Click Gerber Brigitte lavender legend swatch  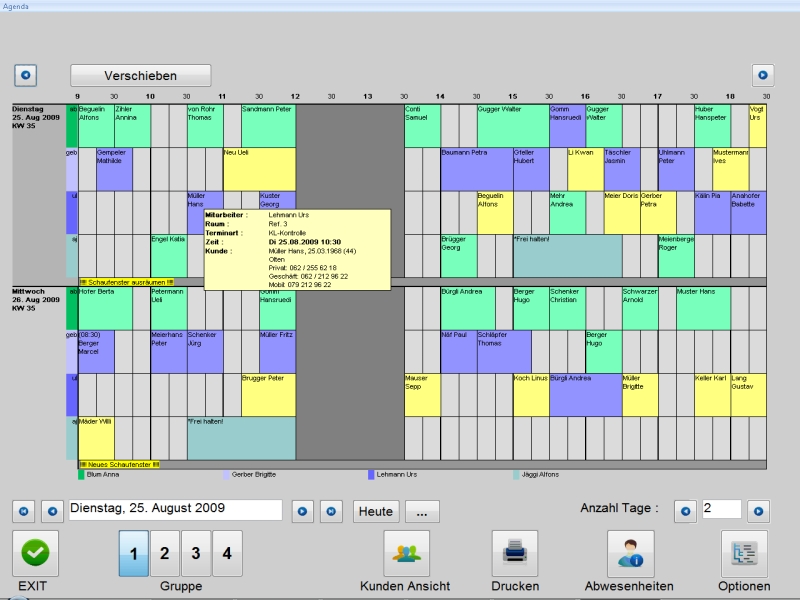click(x=226, y=475)
